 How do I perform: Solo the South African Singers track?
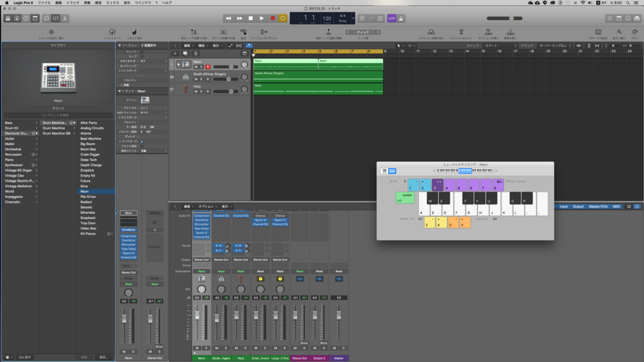[201, 79]
